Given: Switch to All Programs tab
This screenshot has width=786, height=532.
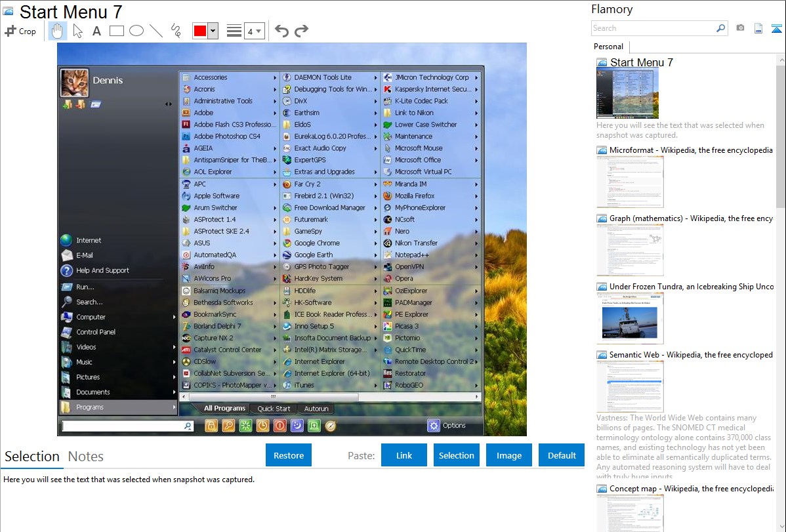Looking at the screenshot, I should coord(224,409).
